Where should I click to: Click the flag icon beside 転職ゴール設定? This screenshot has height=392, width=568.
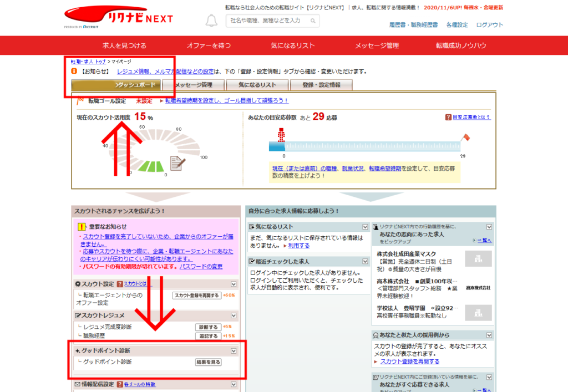tap(80, 100)
